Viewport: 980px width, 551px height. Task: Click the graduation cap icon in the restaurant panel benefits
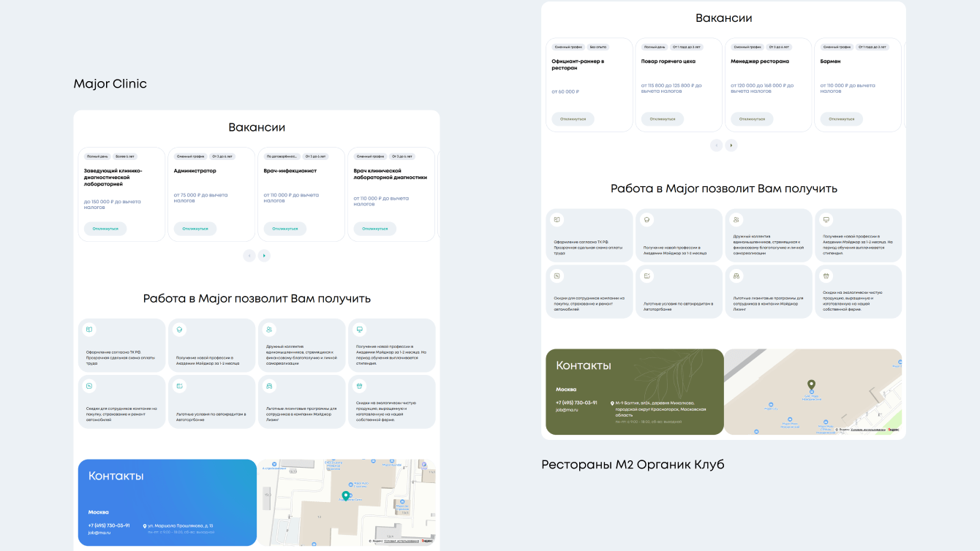647,219
